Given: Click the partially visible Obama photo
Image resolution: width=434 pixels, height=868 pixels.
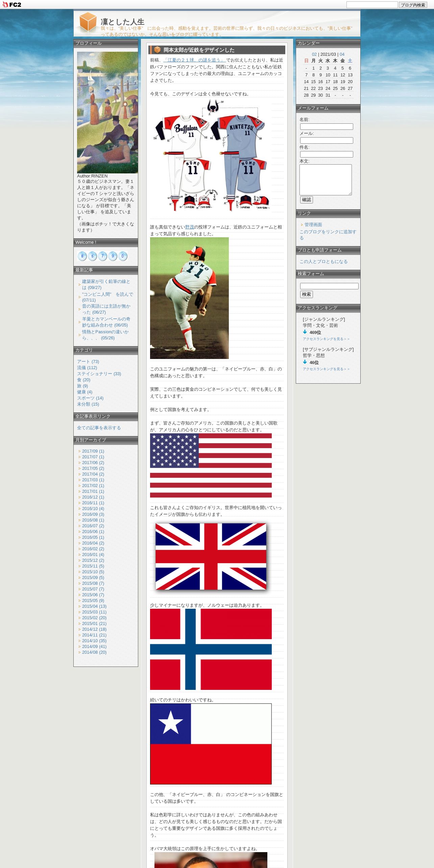Looking at the screenshot, I should pyautogui.click(x=211, y=860).
